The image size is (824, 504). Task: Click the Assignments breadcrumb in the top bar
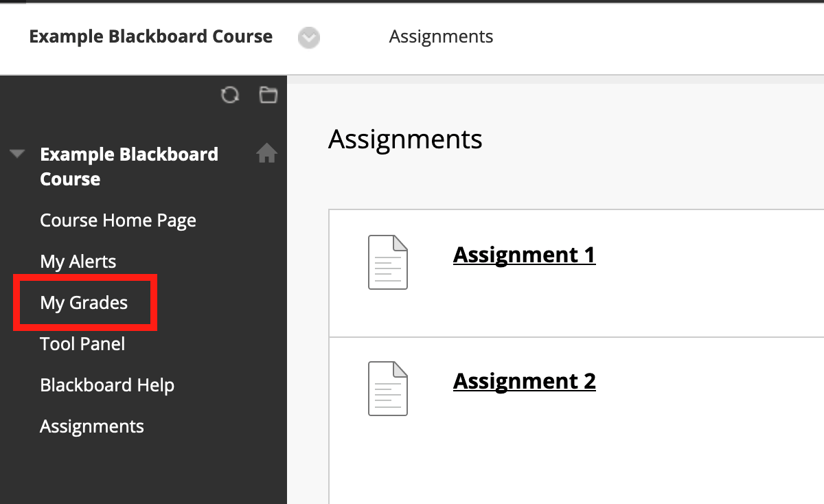tap(441, 36)
